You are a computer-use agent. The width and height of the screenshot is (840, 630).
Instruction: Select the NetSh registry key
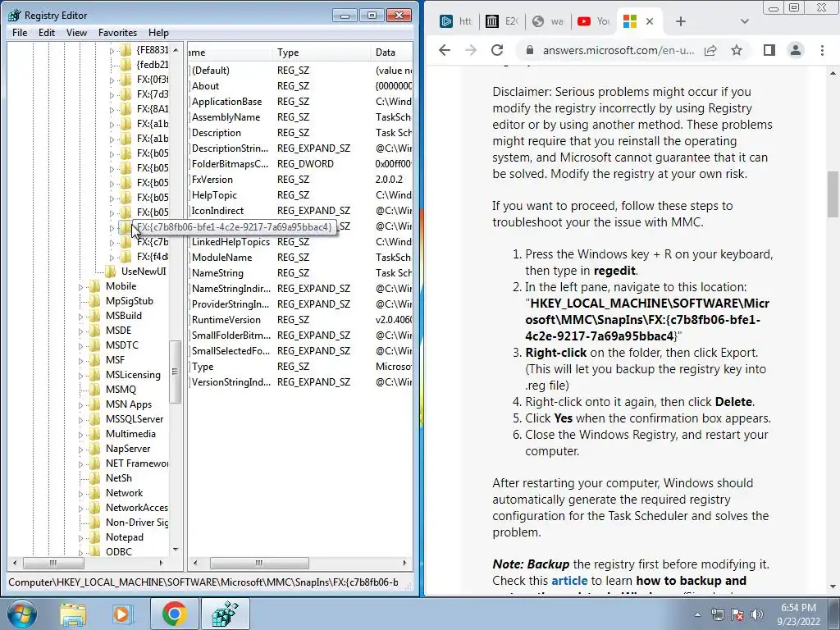click(118, 478)
